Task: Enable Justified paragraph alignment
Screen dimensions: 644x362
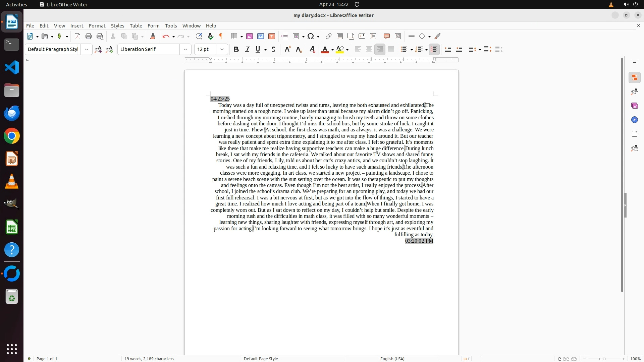Action: pos(391,50)
